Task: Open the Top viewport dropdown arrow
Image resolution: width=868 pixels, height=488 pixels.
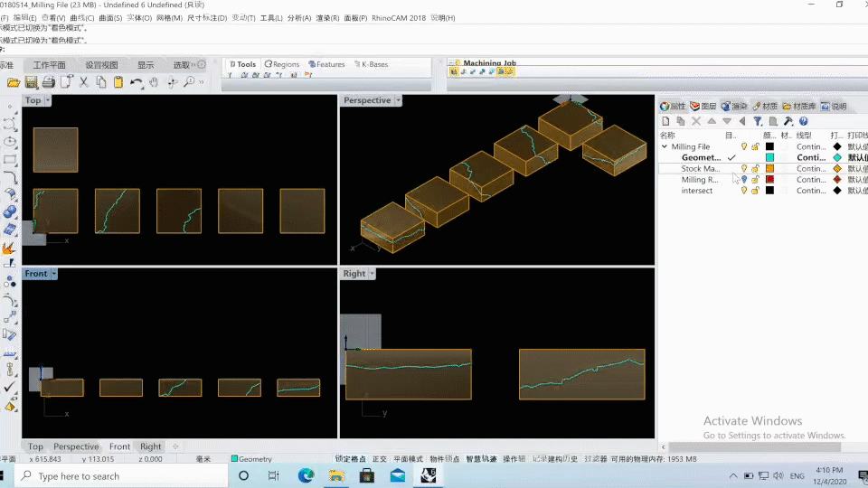Action: (x=48, y=100)
